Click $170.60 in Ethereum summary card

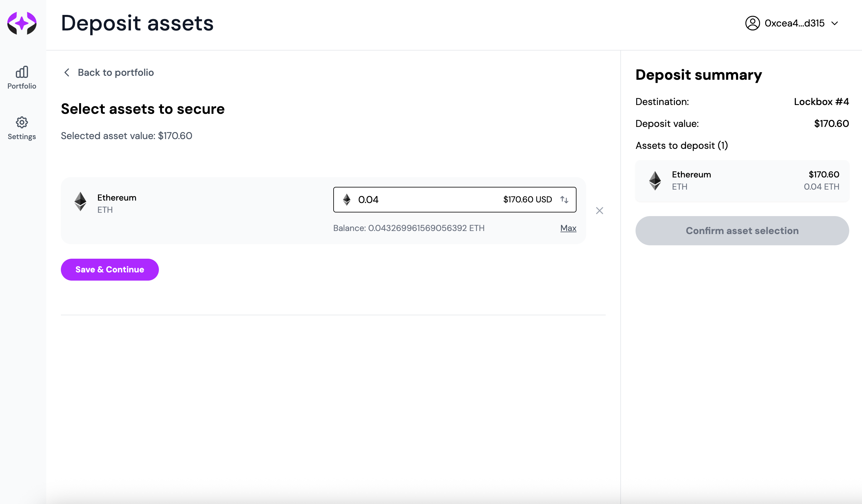click(824, 174)
